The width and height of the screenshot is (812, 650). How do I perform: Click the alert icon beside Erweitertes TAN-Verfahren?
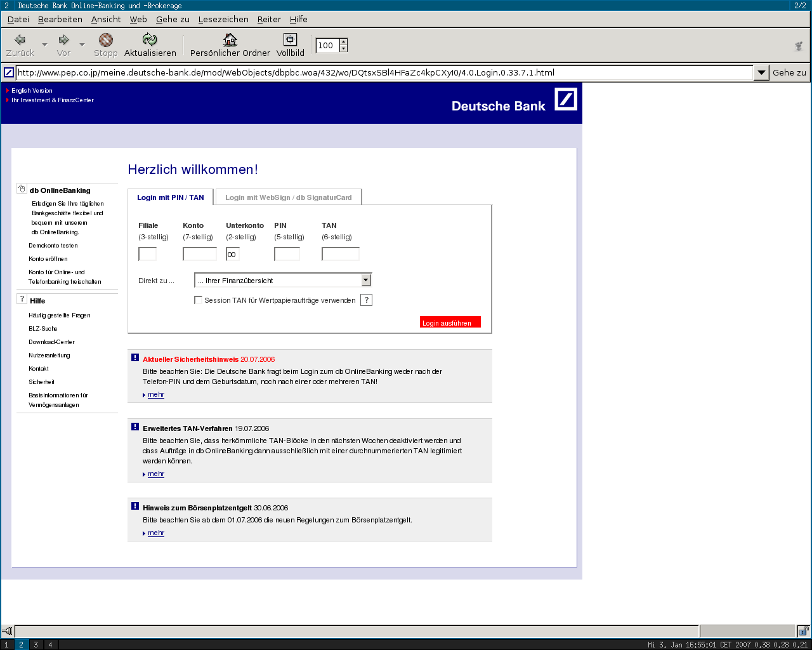[135, 427]
